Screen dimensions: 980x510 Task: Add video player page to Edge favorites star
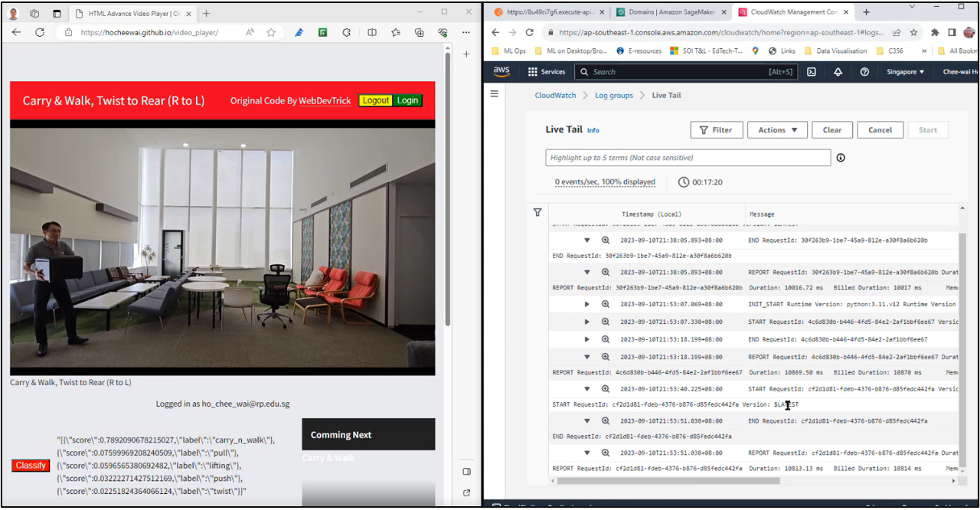[x=271, y=33]
